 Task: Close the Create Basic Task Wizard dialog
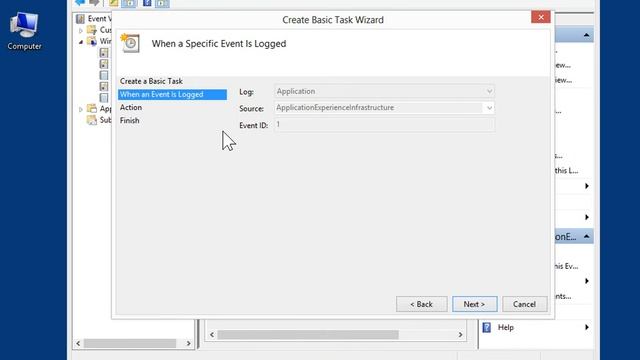tap(541, 17)
